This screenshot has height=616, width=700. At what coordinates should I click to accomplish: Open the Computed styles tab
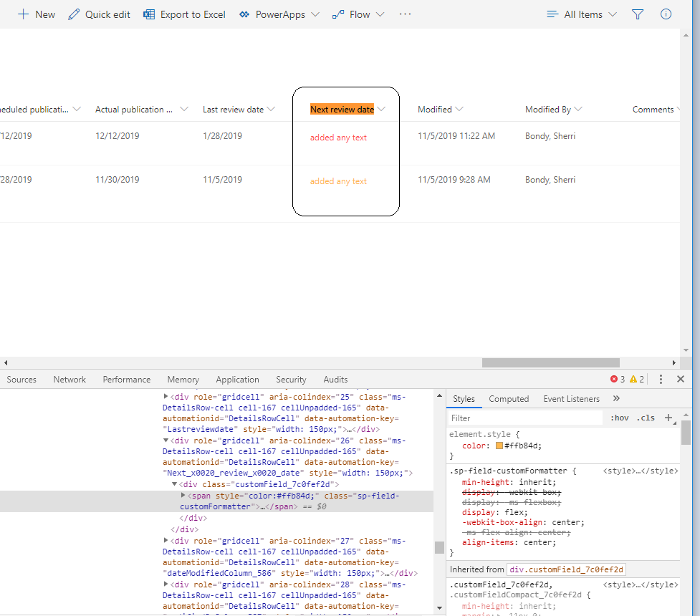click(509, 399)
